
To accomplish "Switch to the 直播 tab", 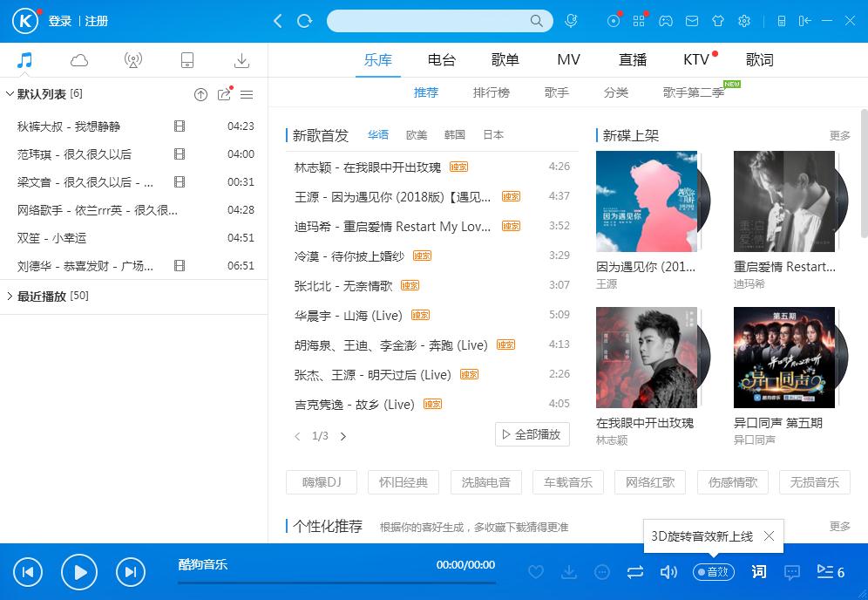I will click(632, 60).
